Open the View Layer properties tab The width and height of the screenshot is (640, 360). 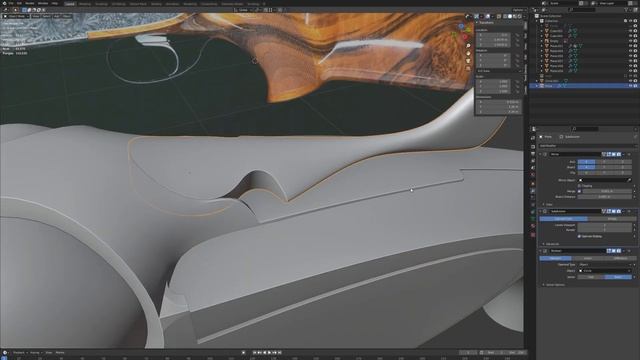[x=533, y=160]
